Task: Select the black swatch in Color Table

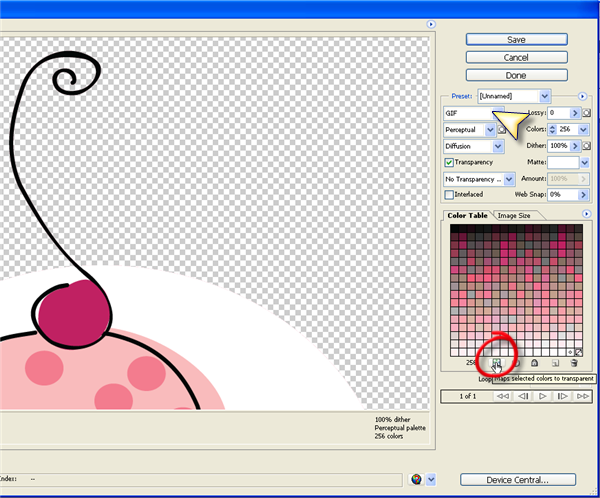Action: pyautogui.click(x=455, y=229)
